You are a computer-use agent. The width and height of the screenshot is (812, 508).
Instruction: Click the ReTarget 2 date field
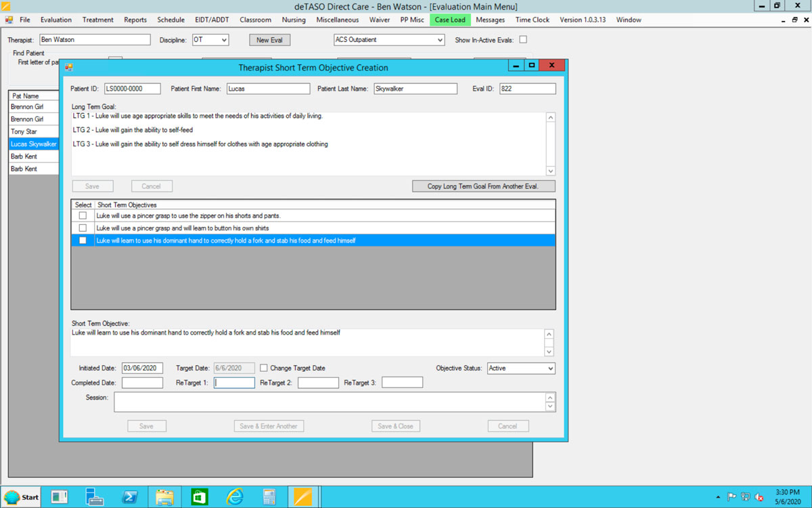point(318,383)
